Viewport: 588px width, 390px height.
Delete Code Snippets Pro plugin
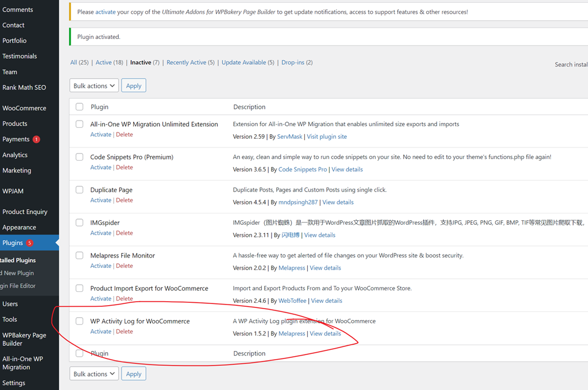tap(125, 167)
